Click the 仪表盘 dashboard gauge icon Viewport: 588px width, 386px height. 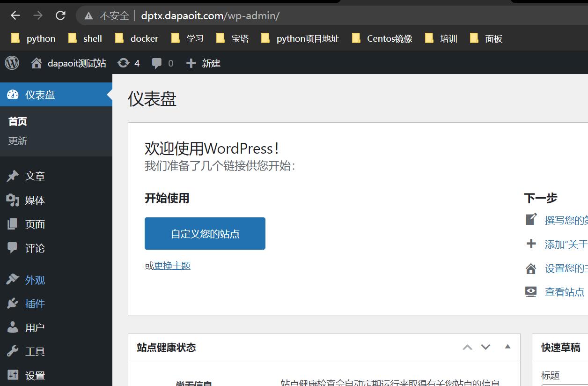tap(13, 95)
